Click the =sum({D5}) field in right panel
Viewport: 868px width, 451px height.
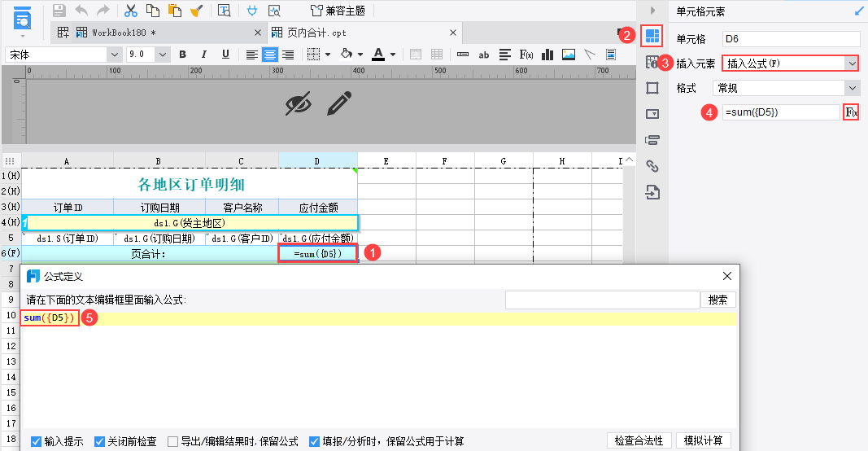point(781,112)
